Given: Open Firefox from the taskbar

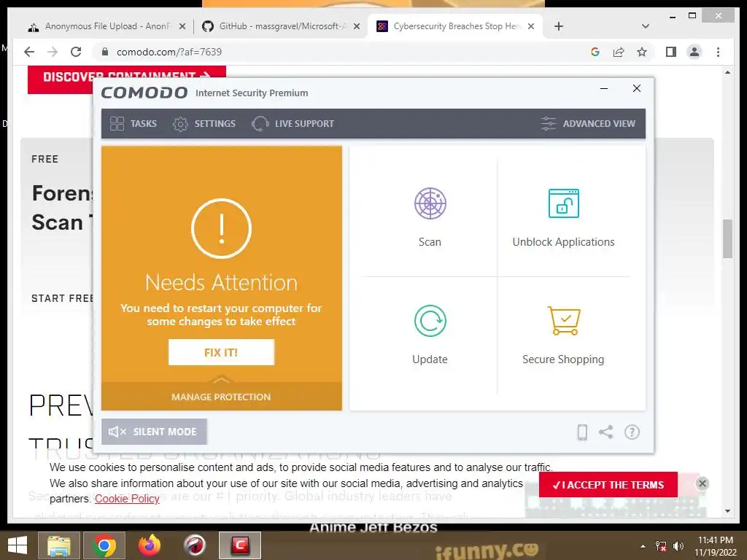Looking at the screenshot, I should coord(149,545).
